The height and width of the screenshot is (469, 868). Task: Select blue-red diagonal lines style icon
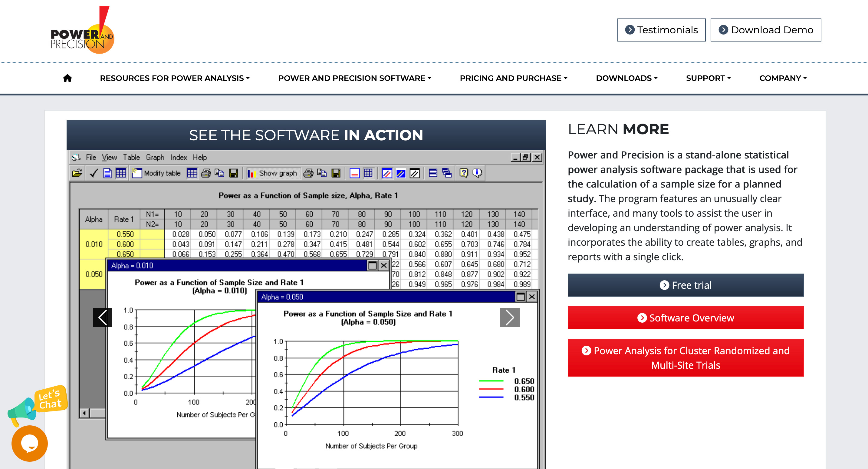387,173
